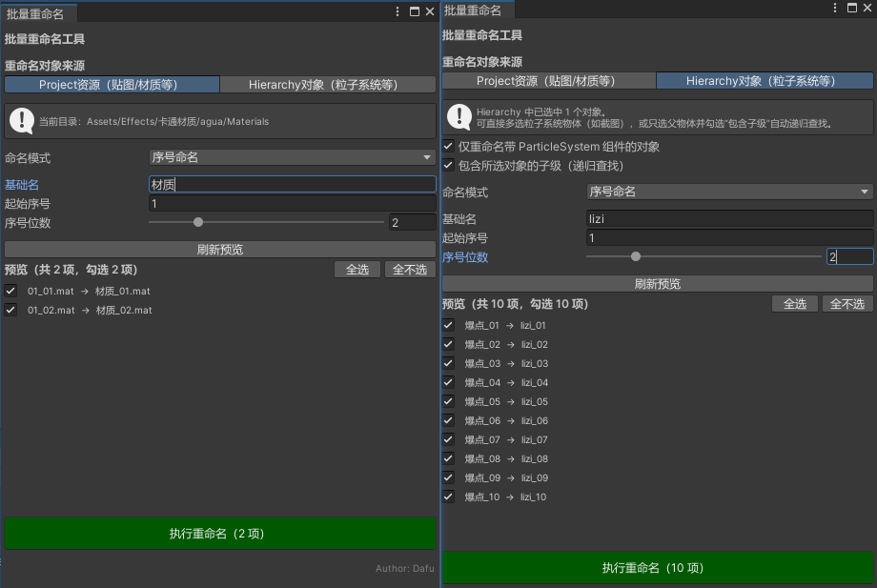Click preview text 爆点_06 → lizi_06

(x=506, y=420)
